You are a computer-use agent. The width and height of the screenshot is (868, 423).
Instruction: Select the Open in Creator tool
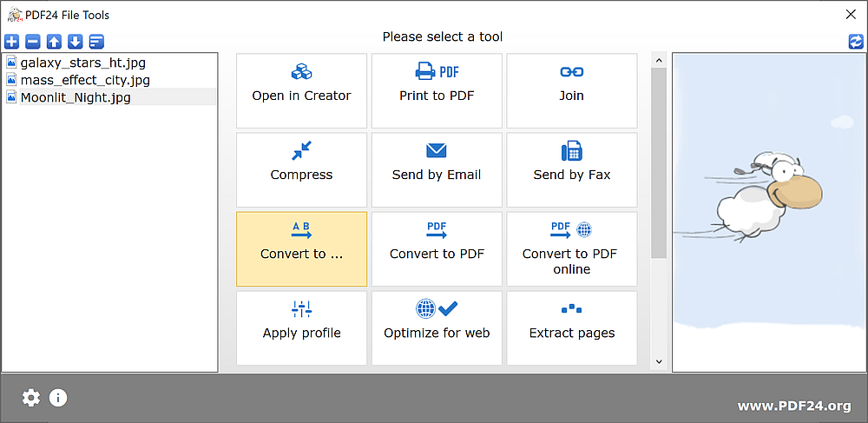tap(302, 91)
